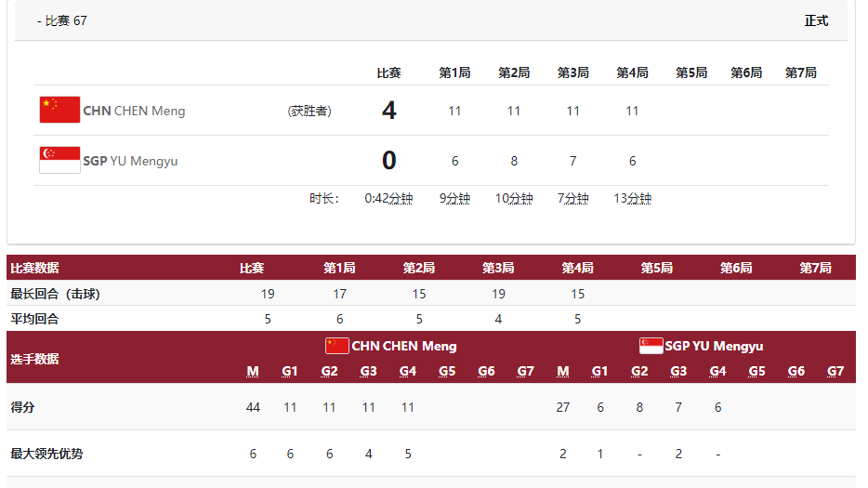Screen dimensions: 868x488
Task: Click the 0:42分钟 match duration text
Action: click(388, 198)
